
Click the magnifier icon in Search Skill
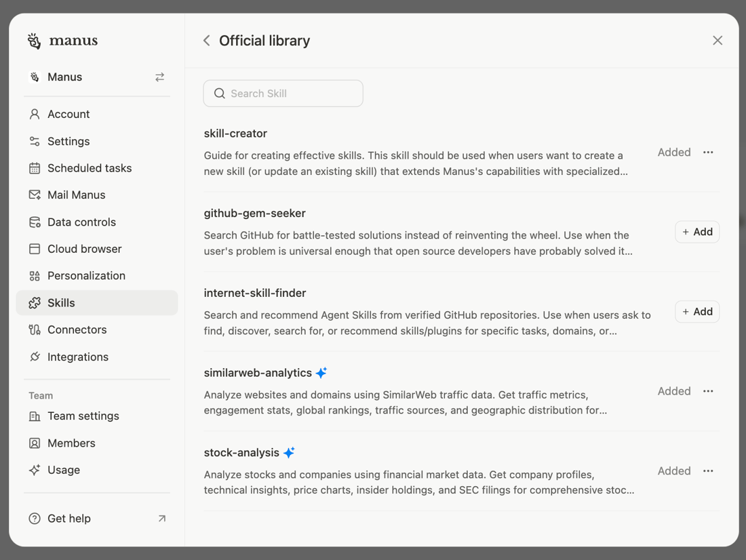click(x=219, y=94)
